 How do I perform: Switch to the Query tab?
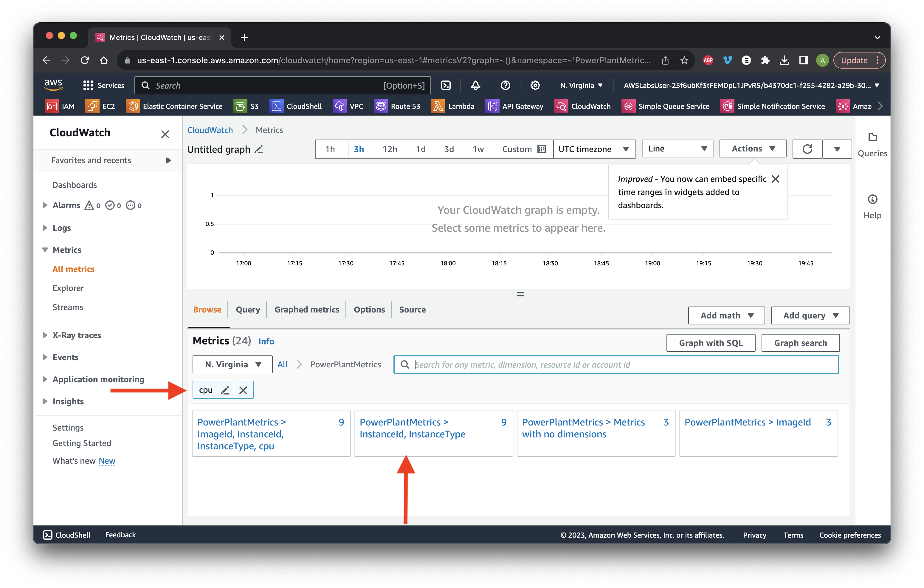[248, 309]
